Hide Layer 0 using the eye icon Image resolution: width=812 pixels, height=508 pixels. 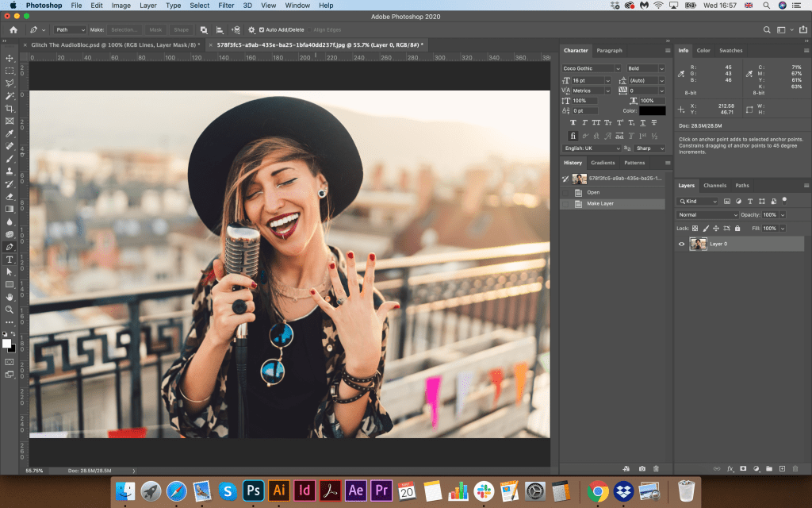tap(681, 244)
